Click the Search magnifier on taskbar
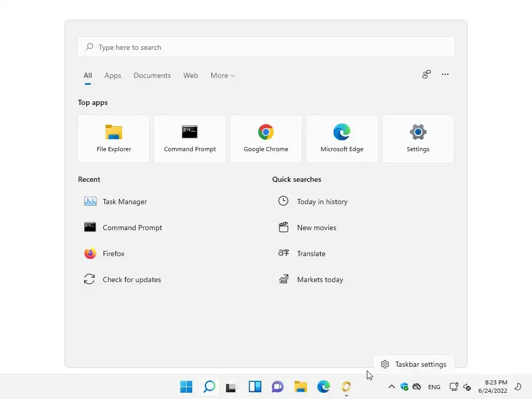Screen dimensions: 532x399 pos(209,387)
